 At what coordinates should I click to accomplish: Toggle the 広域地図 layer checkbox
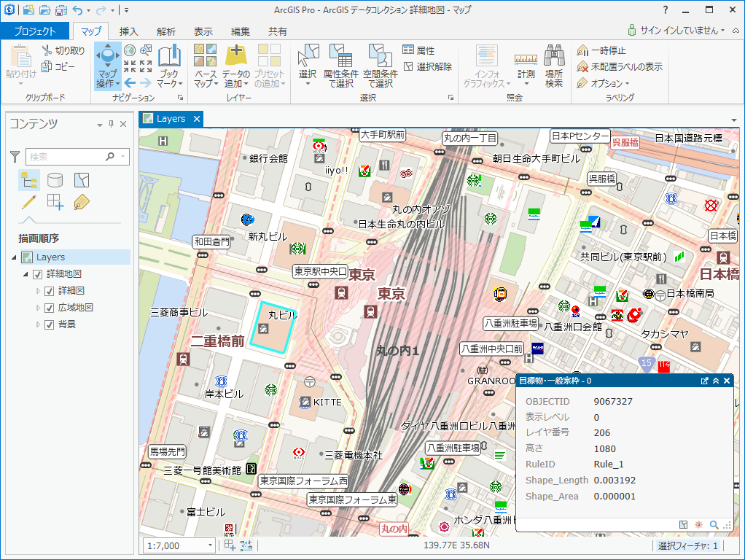49,308
